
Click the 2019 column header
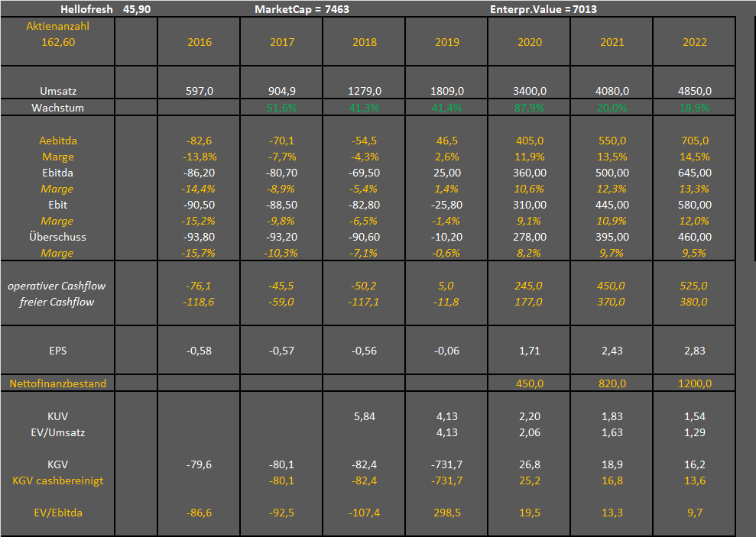coord(447,42)
